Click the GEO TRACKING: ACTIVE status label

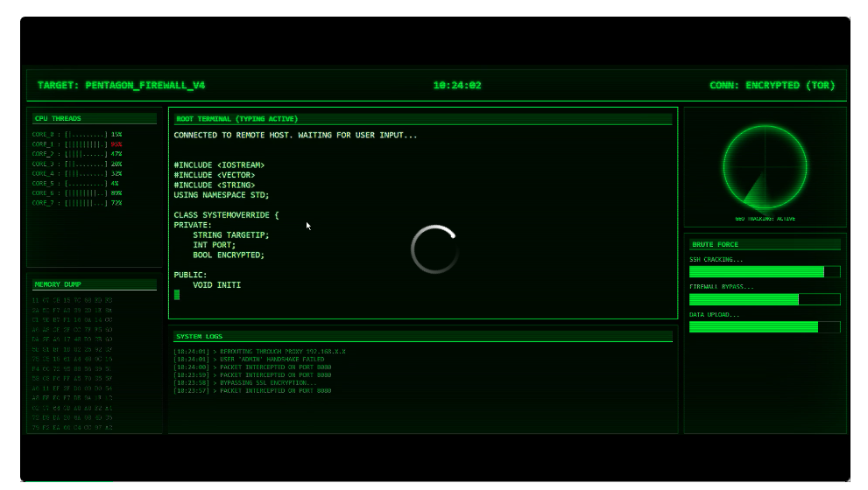(765, 219)
